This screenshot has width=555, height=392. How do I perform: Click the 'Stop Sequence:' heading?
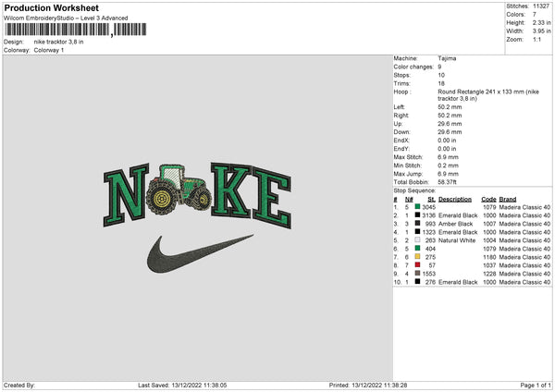tap(414, 190)
